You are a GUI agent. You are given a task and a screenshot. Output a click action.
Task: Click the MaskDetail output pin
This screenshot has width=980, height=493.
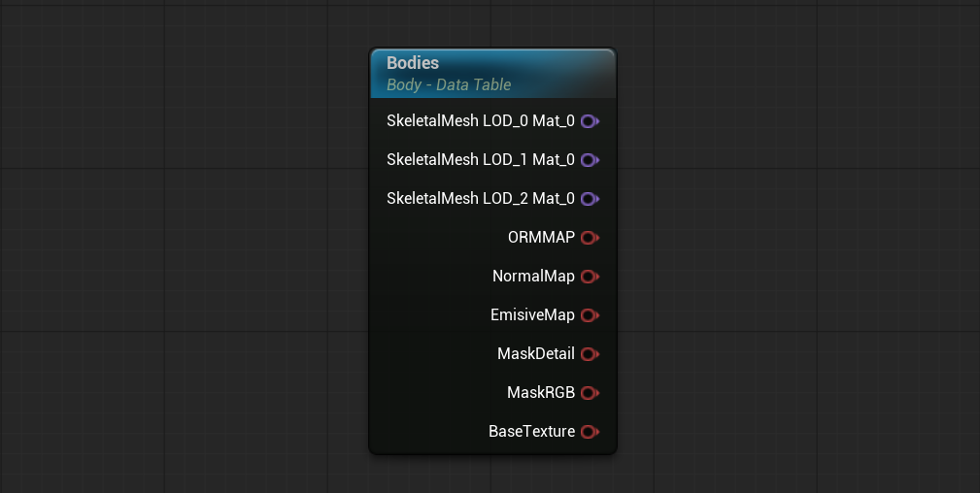(x=590, y=354)
